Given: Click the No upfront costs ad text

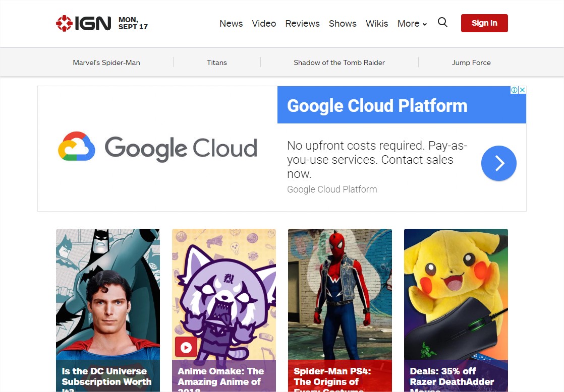Looking at the screenshot, I should pyautogui.click(x=377, y=160).
